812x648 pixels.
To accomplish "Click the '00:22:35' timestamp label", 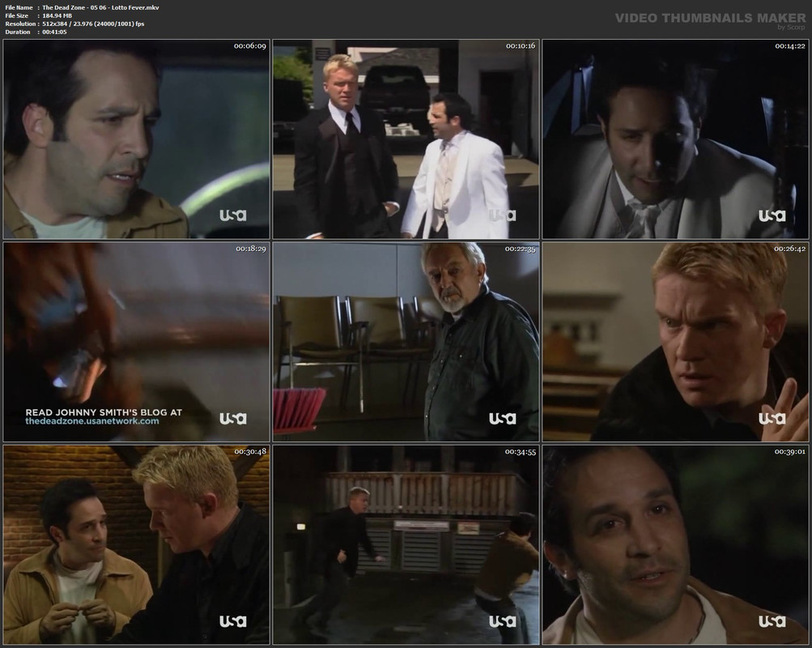I will (x=520, y=249).
